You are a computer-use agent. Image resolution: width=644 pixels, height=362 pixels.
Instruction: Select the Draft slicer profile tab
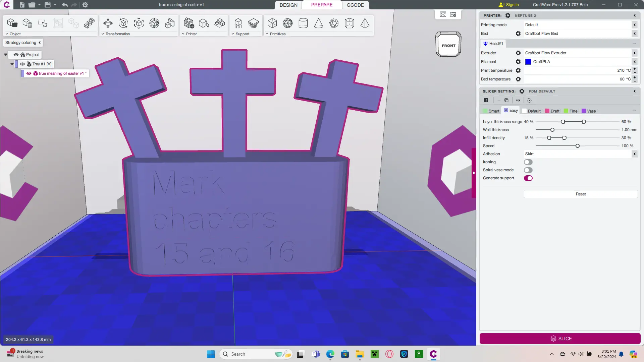pyautogui.click(x=552, y=111)
